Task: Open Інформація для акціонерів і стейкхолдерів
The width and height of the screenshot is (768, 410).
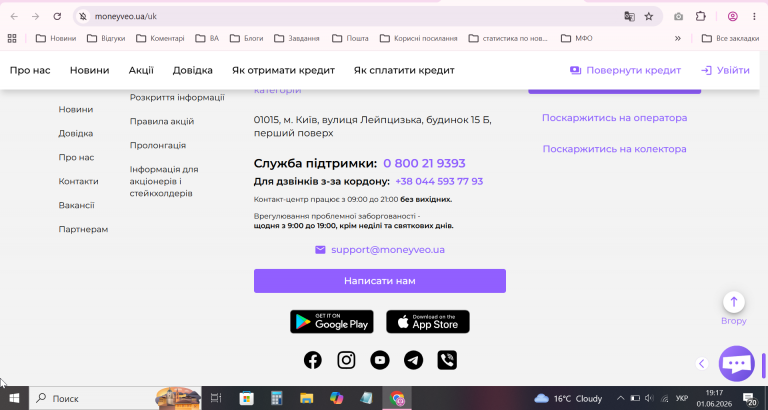Action: [164, 181]
